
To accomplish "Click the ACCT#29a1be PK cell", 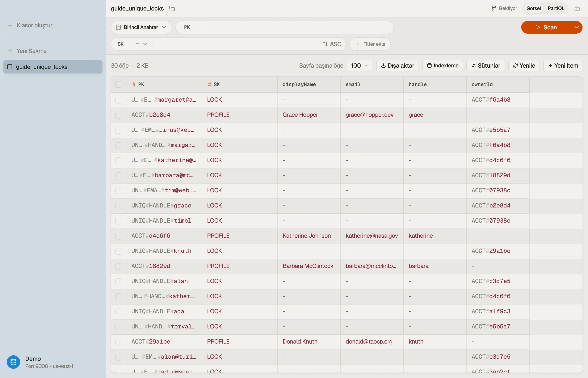I will pyautogui.click(x=164, y=342).
